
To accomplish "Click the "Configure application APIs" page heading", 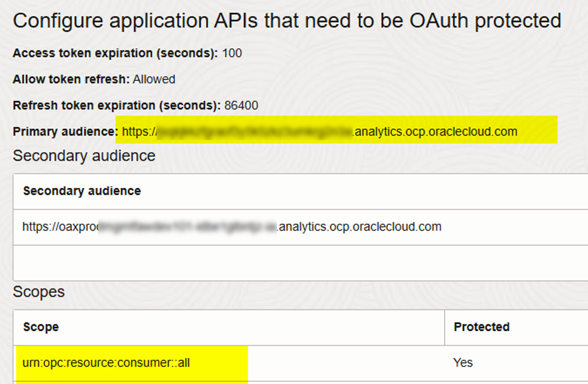I will 286,21.
